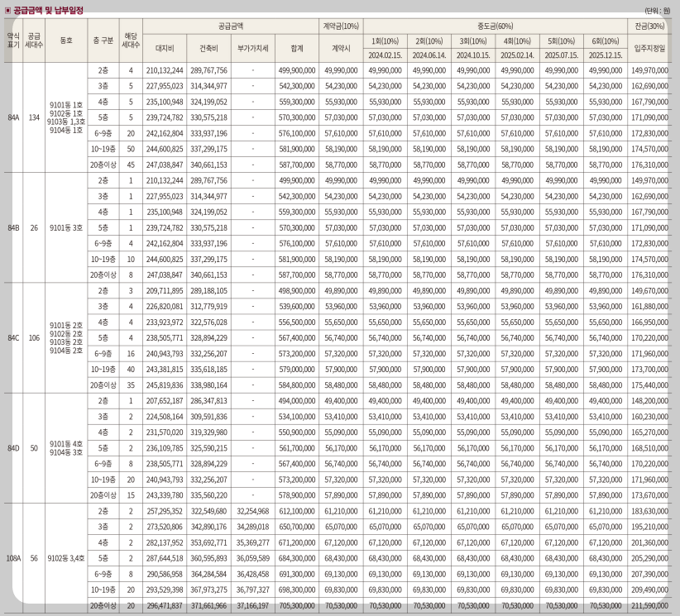Select the '계약시' header cell

click(x=342, y=48)
